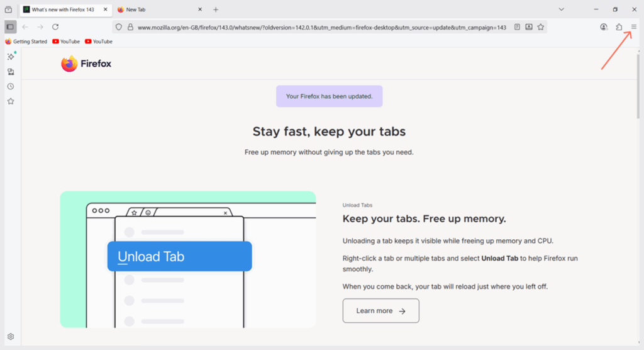Switch to the 'What's new with Firefox 143' tab
The width and height of the screenshot is (644, 350).
pos(65,9)
